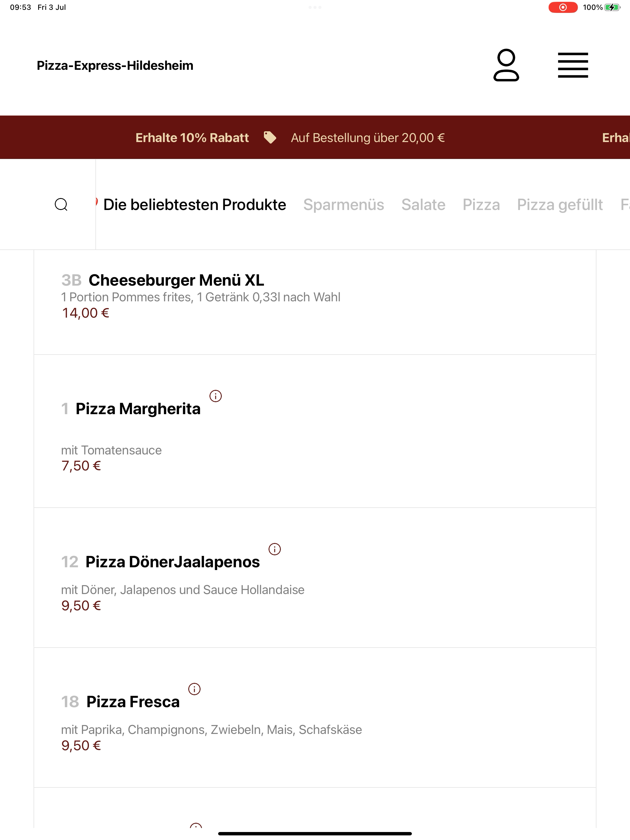This screenshot has height=840, width=630.
Task: Select Pizza DönerJaalapenos item
Action: tap(315, 578)
